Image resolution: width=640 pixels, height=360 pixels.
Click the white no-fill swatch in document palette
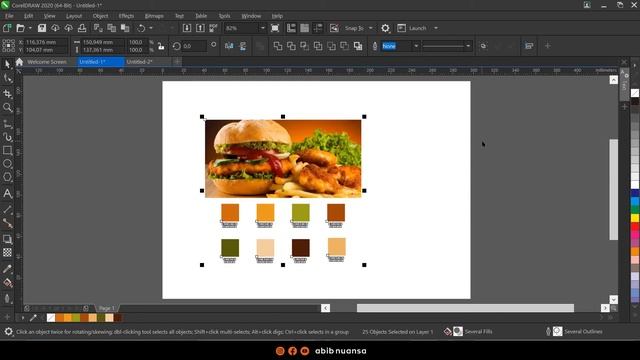click(x=51, y=318)
